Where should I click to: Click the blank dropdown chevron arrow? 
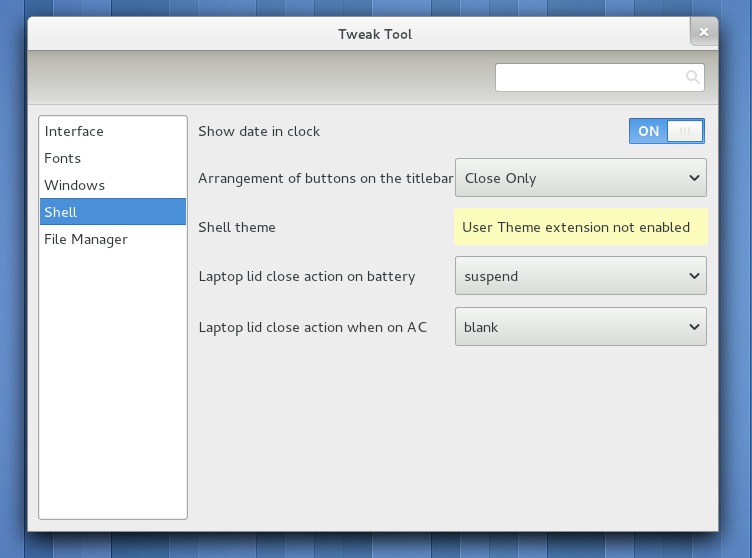click(694, 327)
